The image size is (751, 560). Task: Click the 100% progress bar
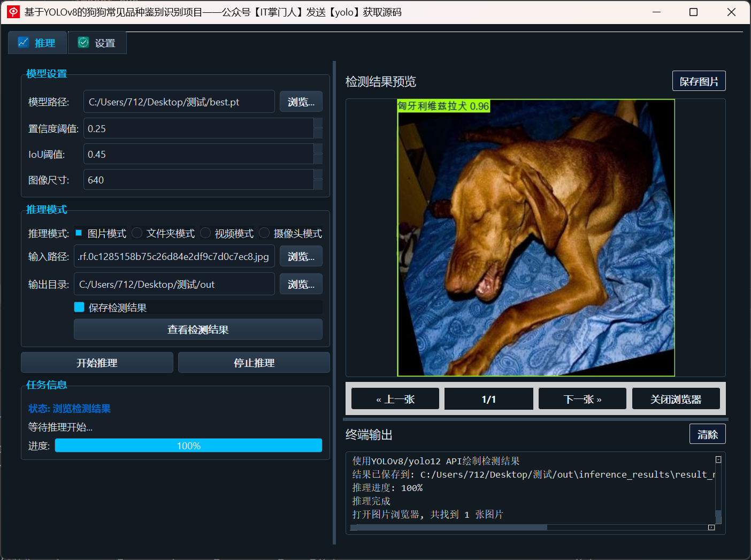tap(188, 446)
